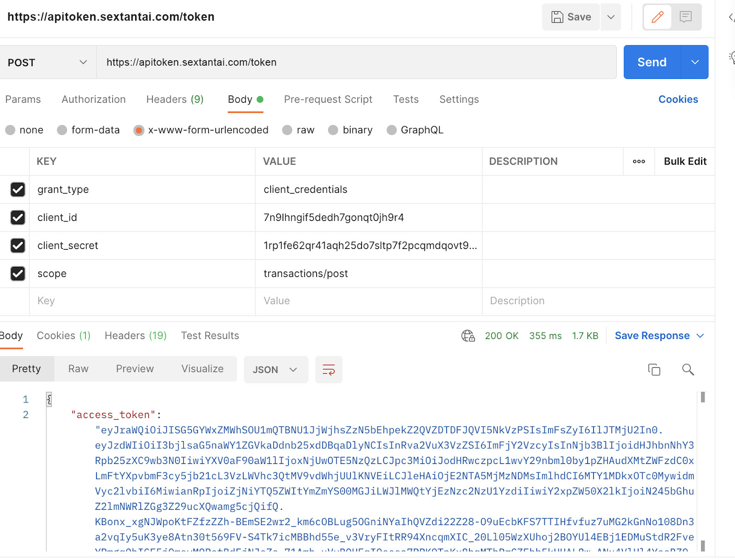Click the Bulk Edit button

pyautogui.click(x=685, y=161)
